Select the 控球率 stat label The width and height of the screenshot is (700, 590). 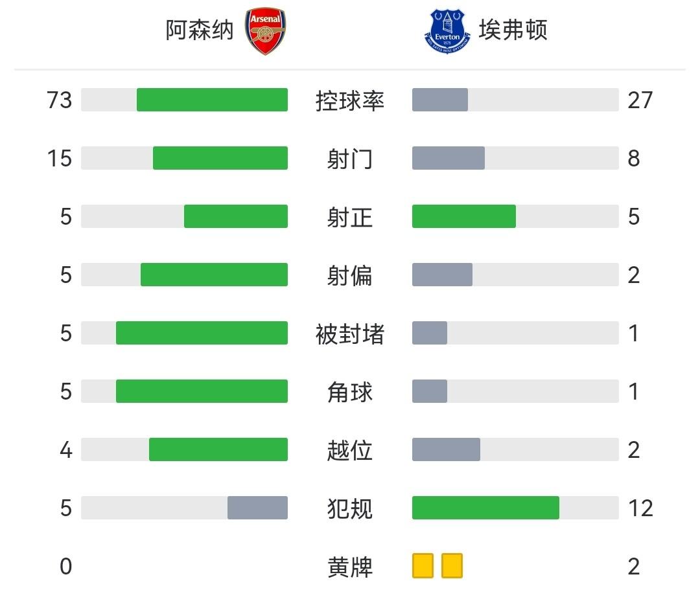click(350, 100)
